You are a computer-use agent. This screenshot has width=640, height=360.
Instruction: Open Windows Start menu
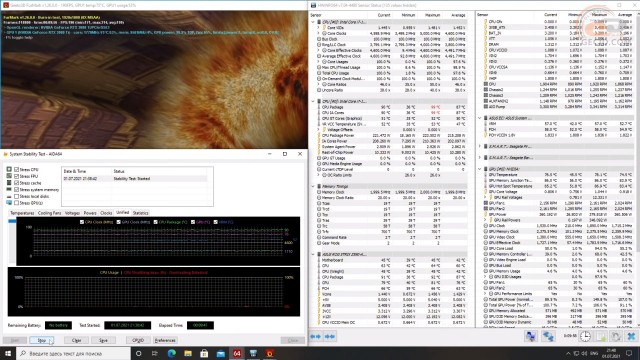[8, 353]
